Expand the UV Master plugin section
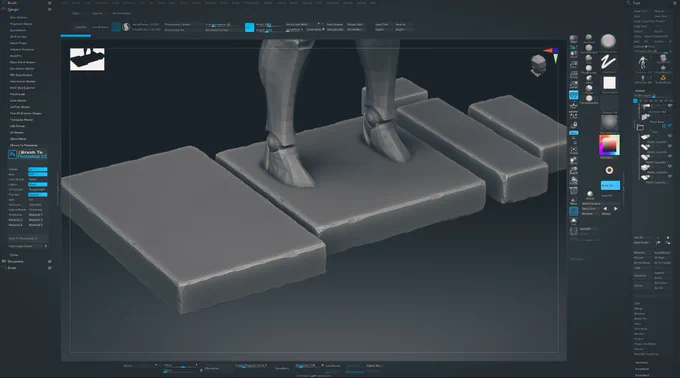Image resolution: width=680 pixels, height=378 pixels. click(17, 133)
